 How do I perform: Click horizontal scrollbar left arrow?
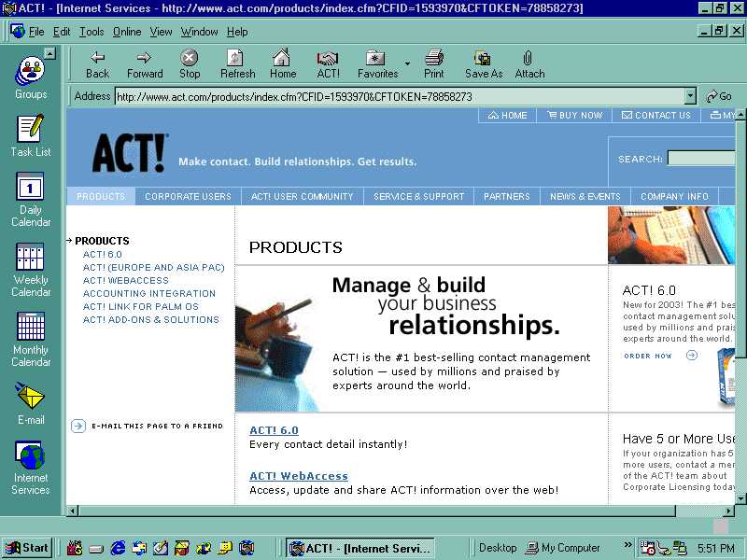(x=73, y=511)
